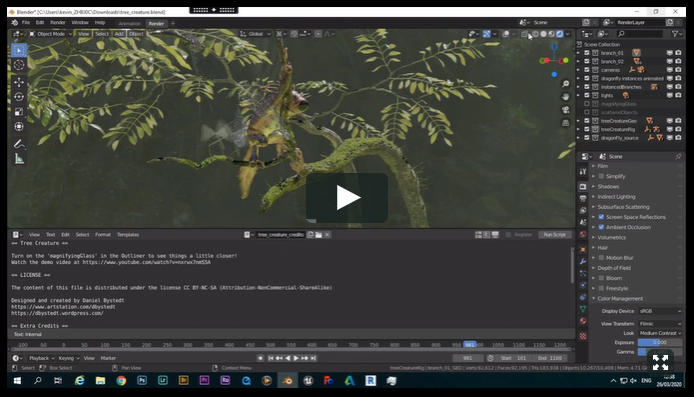The width and height of the screenshot is (694, 397).
Task: Open the timeline Playback popover
Action: [41, 358]
